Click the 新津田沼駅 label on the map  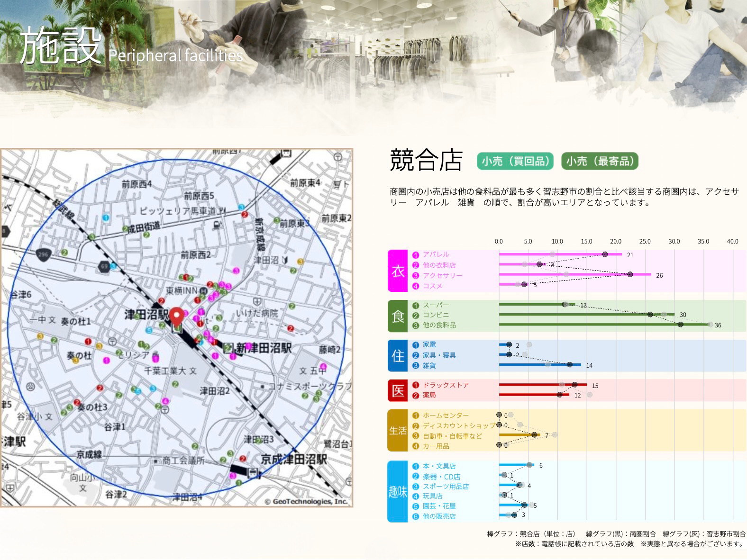click(x=263, y=349)
